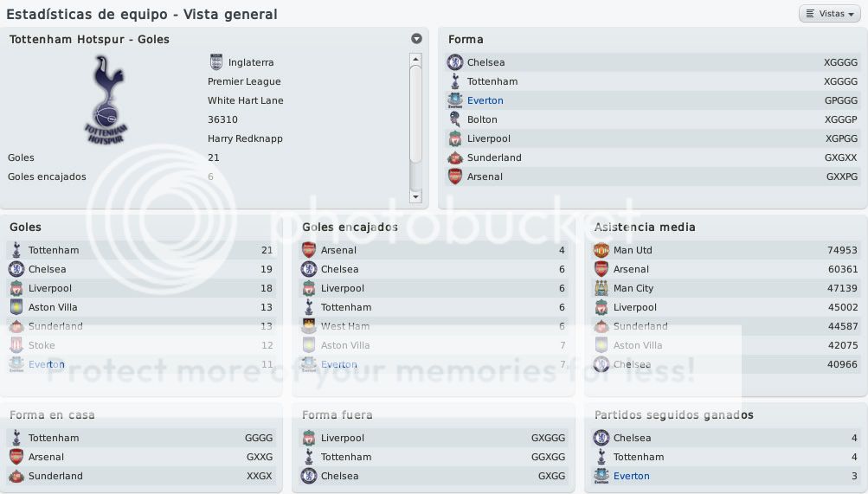Click Arsenal crest in Goles encajados list
Image resolution: width=868 pixels, height=494 pixels.
pos(309,250)
